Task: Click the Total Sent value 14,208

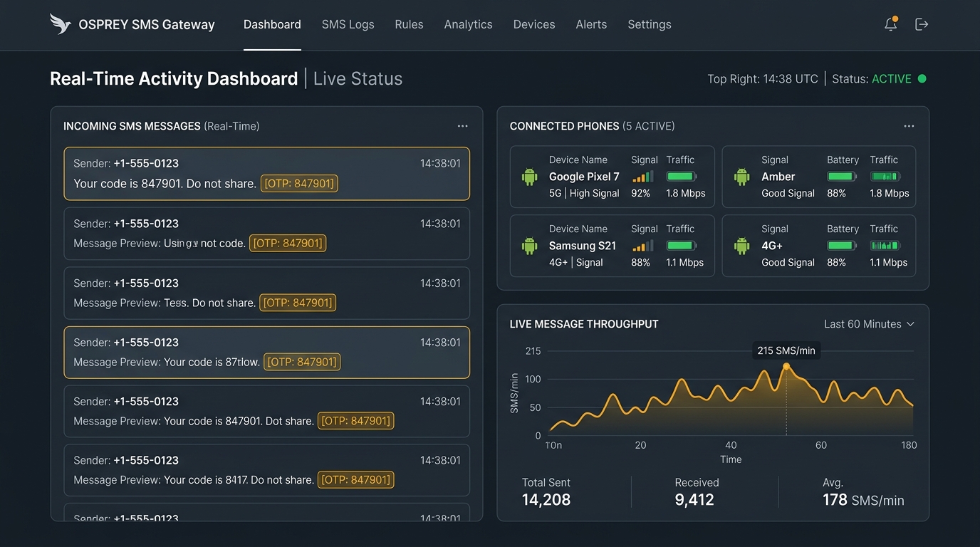Action: coord(546,500)
